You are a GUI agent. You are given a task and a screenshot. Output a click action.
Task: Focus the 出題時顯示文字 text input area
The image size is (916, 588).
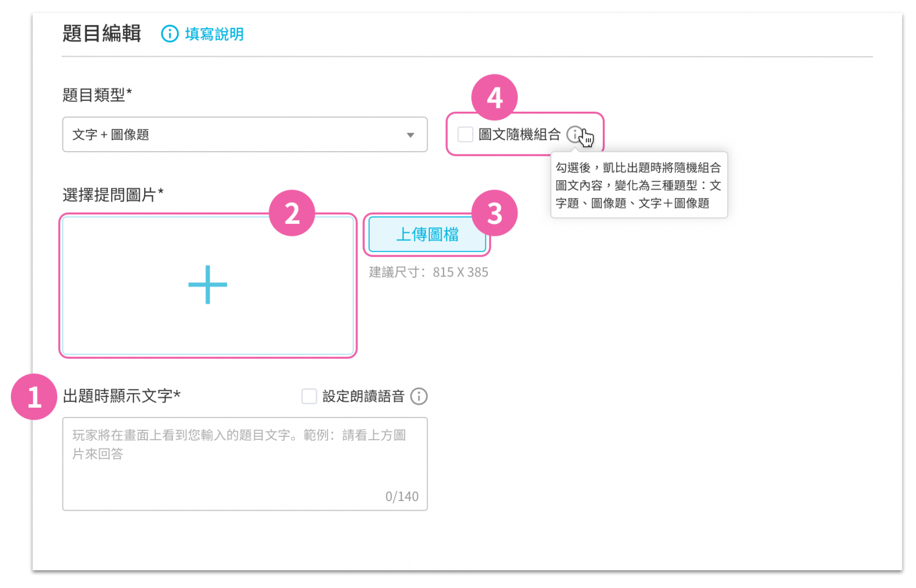(245, 464)
